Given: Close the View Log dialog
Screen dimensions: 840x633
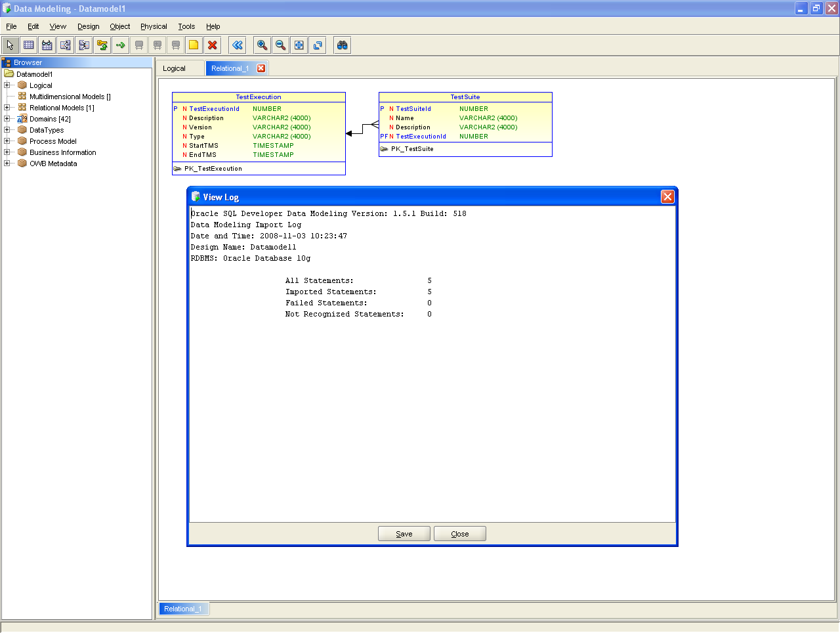Looking at the screenshot, I should click(x=667, y=196).
